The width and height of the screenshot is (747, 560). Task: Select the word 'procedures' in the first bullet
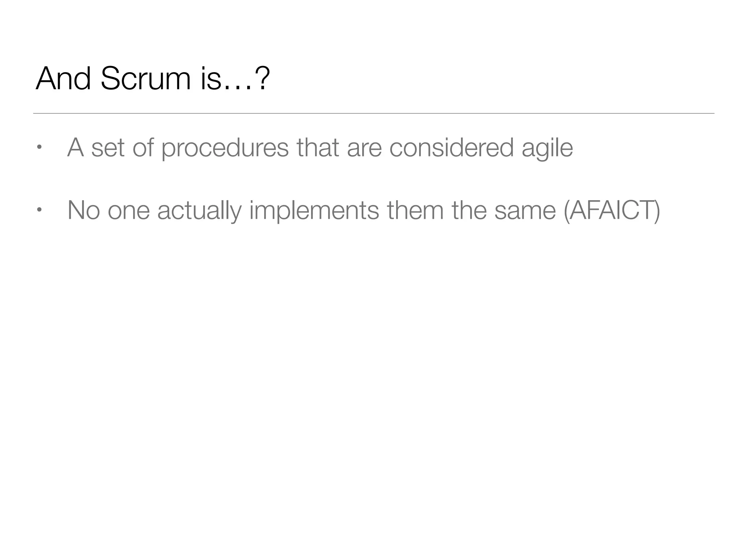coord(225,148)
